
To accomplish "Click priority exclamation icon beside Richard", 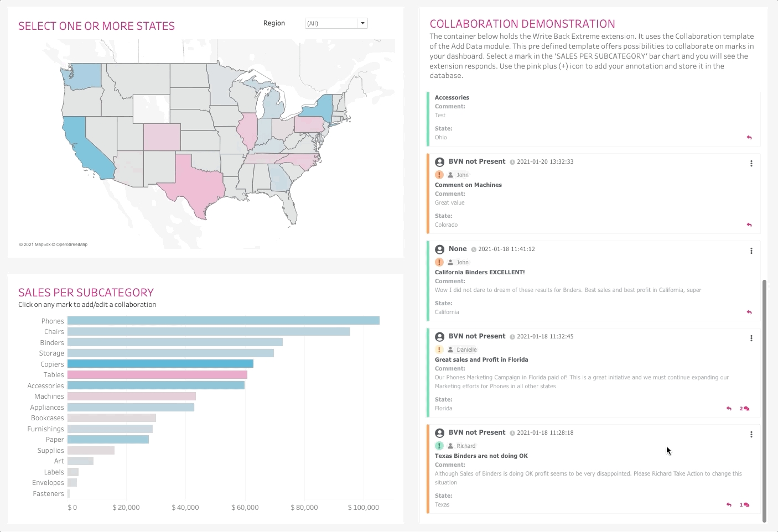I will point(439,446).
